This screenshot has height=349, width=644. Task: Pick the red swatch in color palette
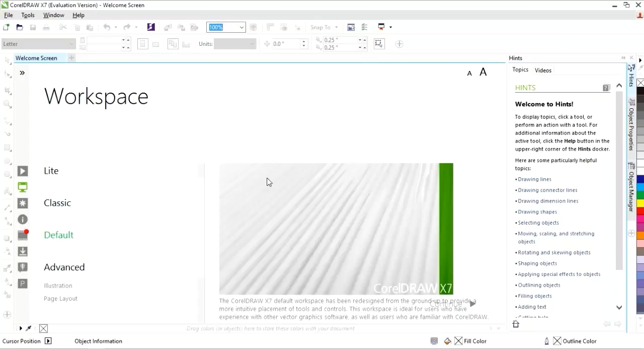[640, 211]
